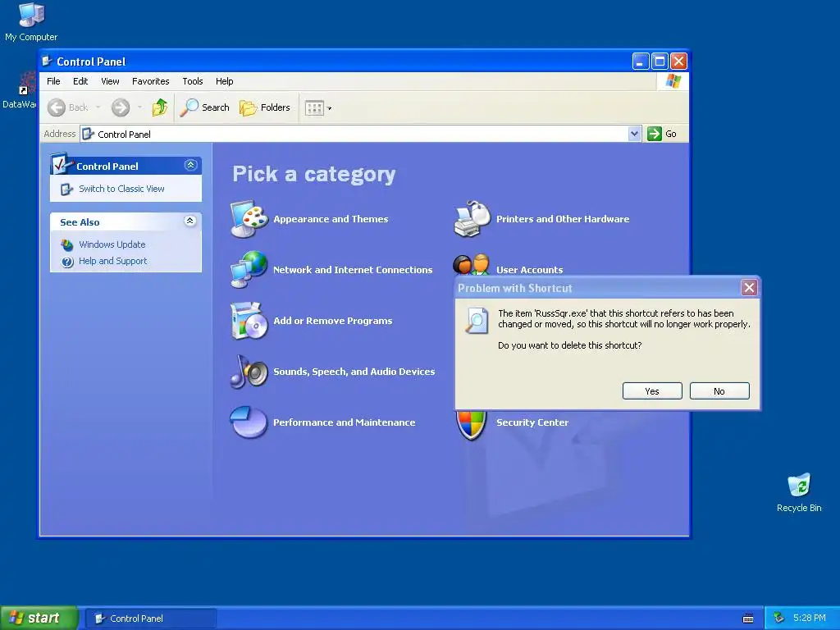
Task: Click Yes to delete the shortcut
Action: click(x=652, y=391)
